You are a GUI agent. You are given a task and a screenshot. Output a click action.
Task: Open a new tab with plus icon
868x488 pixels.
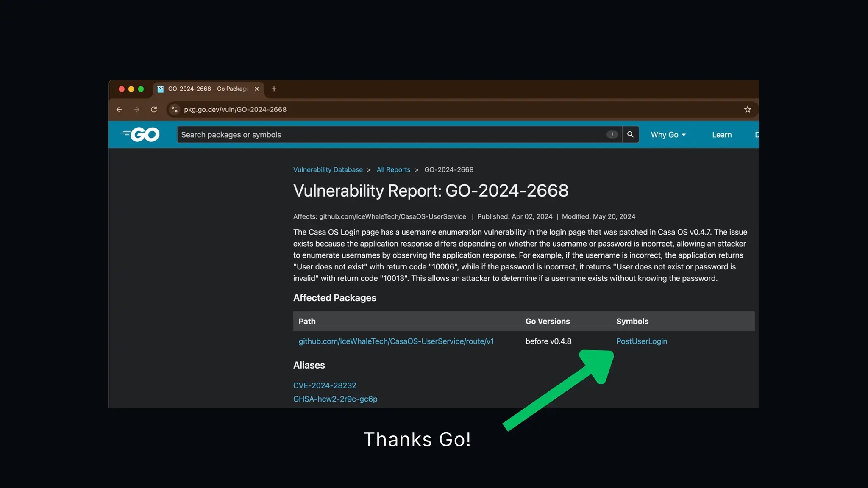274,89
